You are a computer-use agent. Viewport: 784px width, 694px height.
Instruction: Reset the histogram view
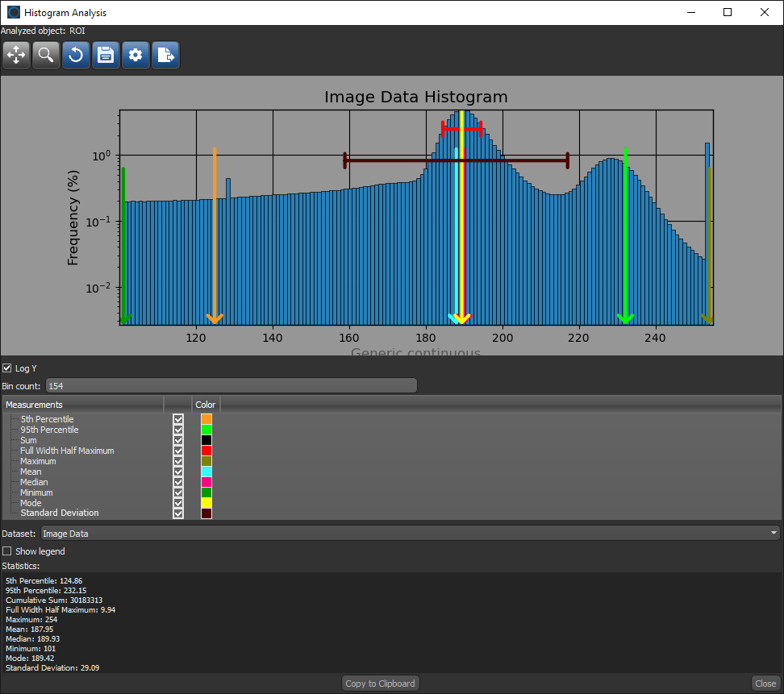pyautogui.click(x=76, y=55)
